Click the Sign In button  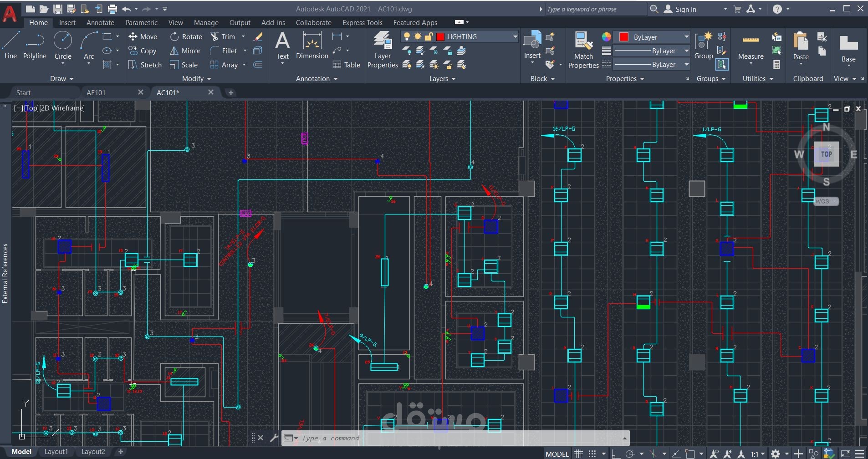click(685, 9)
